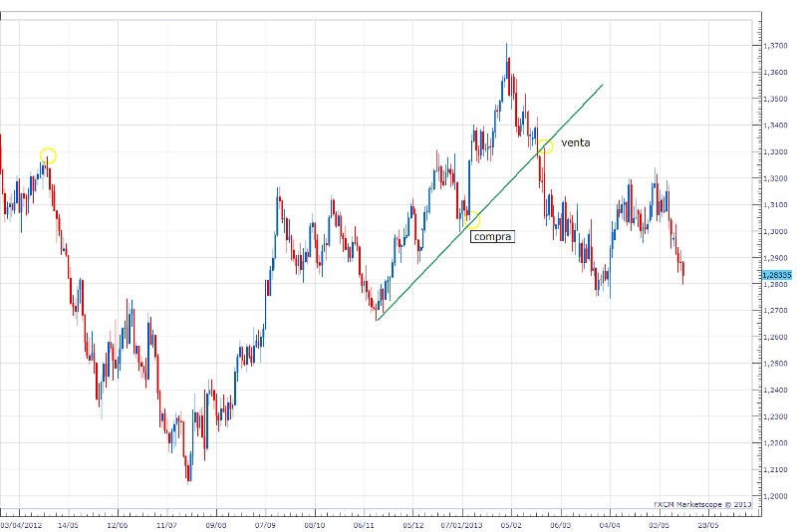Click the yellow circle at the April 2012 peak
The width and height of the screenshot is (797, 532).
tap(48, 155)
